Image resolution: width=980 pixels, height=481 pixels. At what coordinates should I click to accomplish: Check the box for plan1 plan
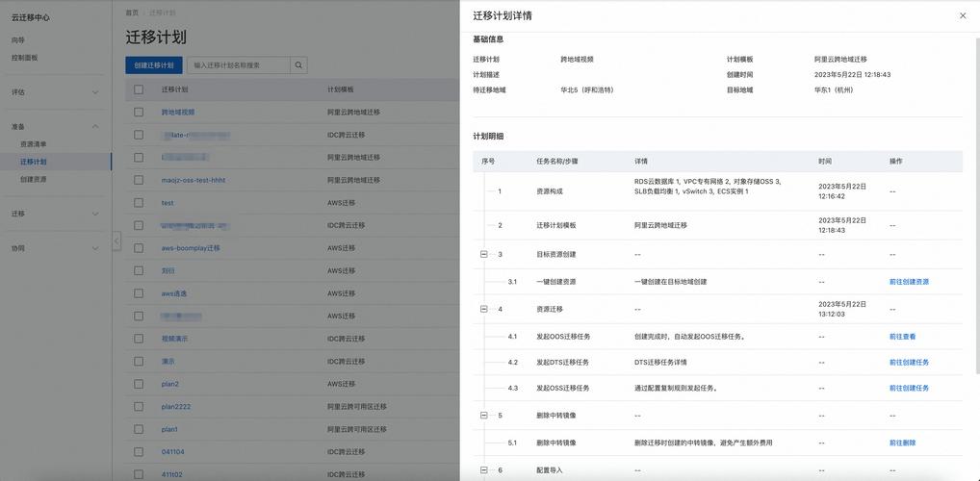pyautogui.click(x=139, y=429)
